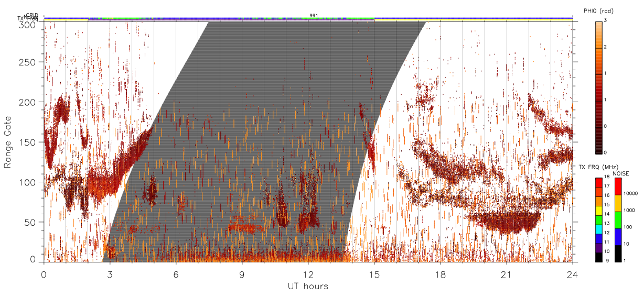
Task: Click the '18' UT hours tick label
Action: tap(441, 274)
